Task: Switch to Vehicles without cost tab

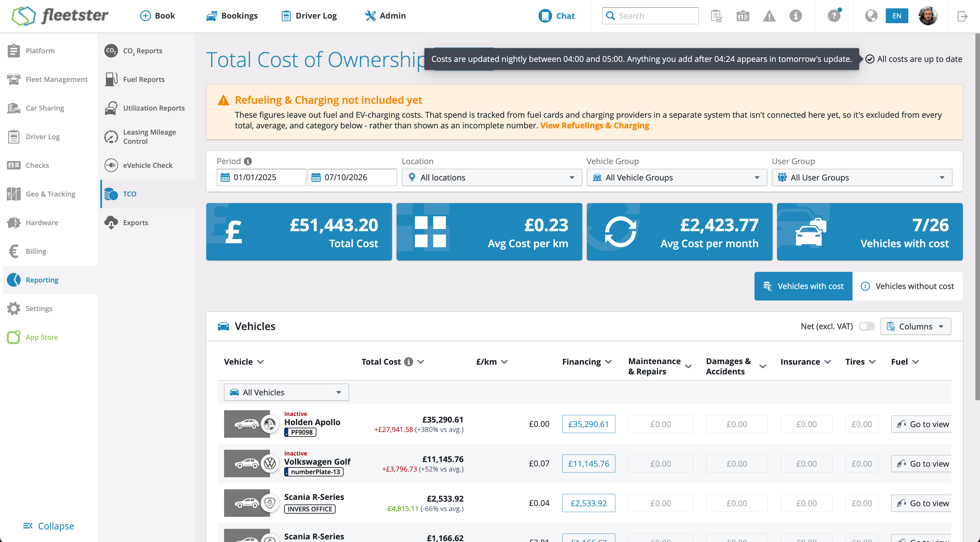Action: [907, 286]
